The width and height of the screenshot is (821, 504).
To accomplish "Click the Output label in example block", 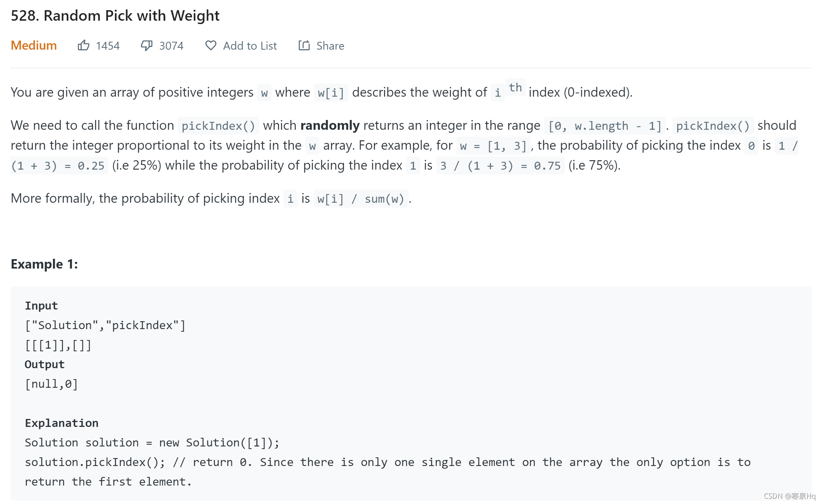I will (45, 364).
